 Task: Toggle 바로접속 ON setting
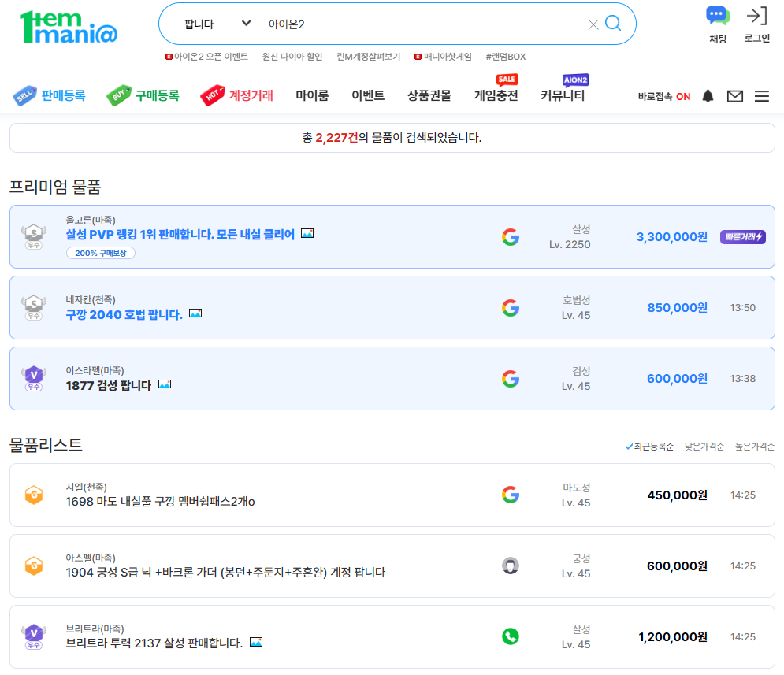tap(664, 96)
